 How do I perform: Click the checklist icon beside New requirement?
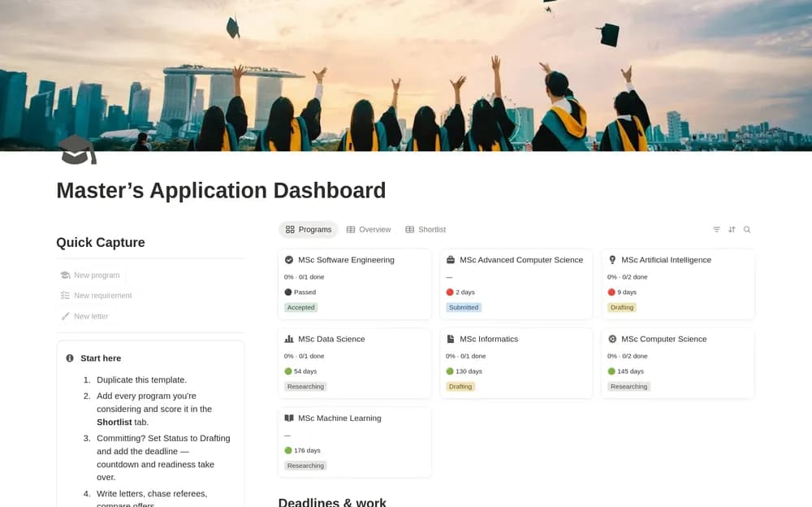[x=65, y=295]
